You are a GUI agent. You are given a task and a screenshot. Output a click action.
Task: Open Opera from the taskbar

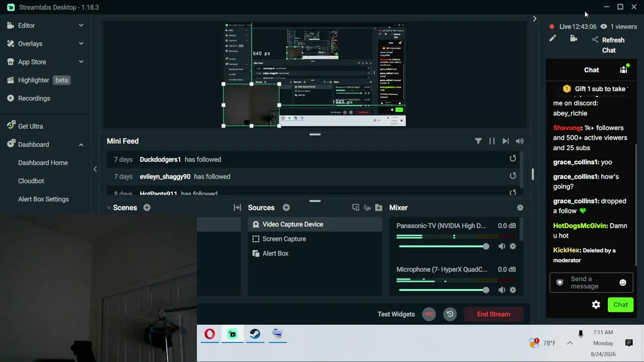coord(210,334)
